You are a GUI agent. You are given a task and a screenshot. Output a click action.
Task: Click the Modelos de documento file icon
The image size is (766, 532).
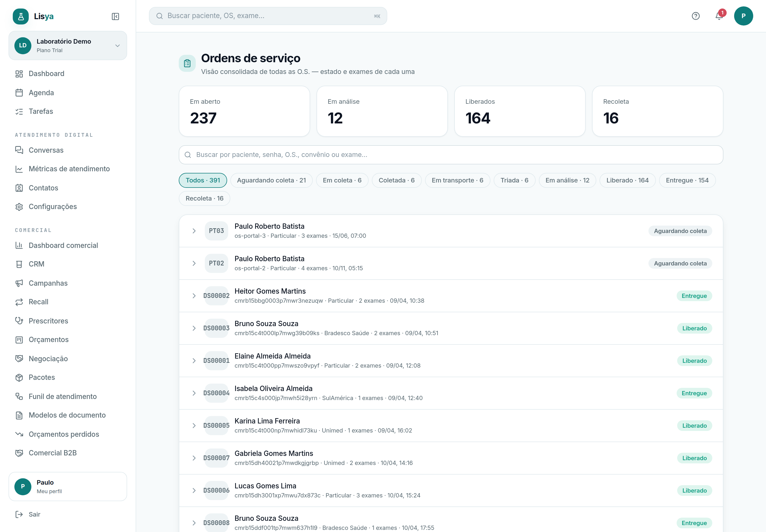[x=19, y=415]
